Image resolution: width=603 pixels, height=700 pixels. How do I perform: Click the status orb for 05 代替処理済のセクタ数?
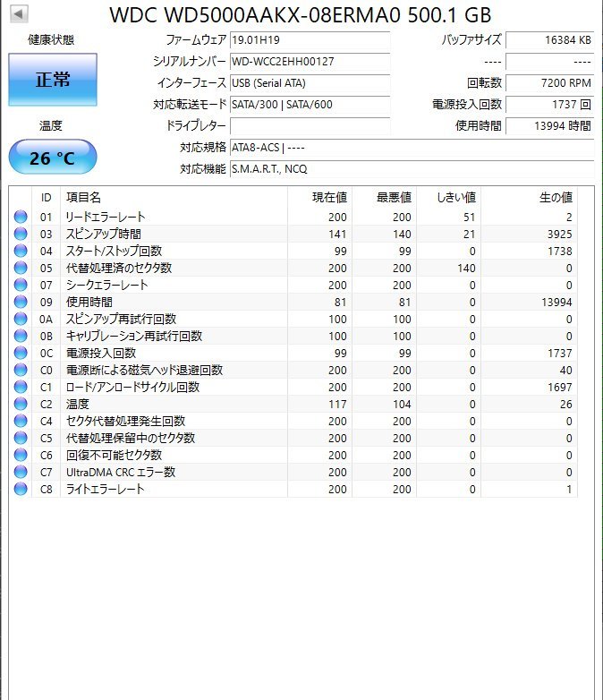(21, 268)
